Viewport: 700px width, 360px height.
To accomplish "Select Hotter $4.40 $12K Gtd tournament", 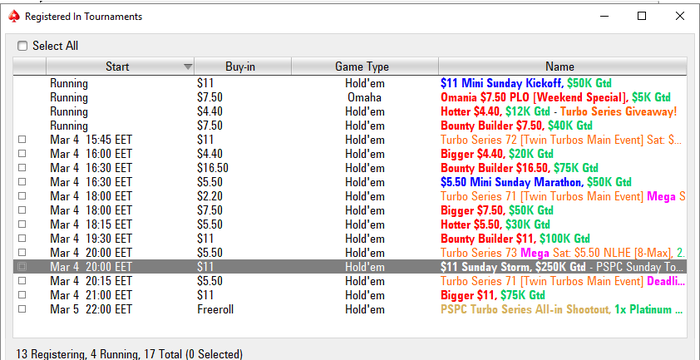I will pyautogui.click(x=558, y=111).
